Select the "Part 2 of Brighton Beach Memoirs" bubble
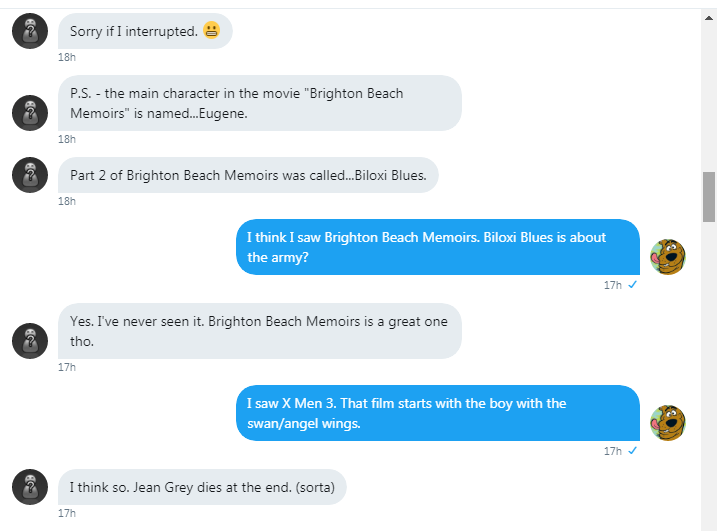 tap(248, 175)
